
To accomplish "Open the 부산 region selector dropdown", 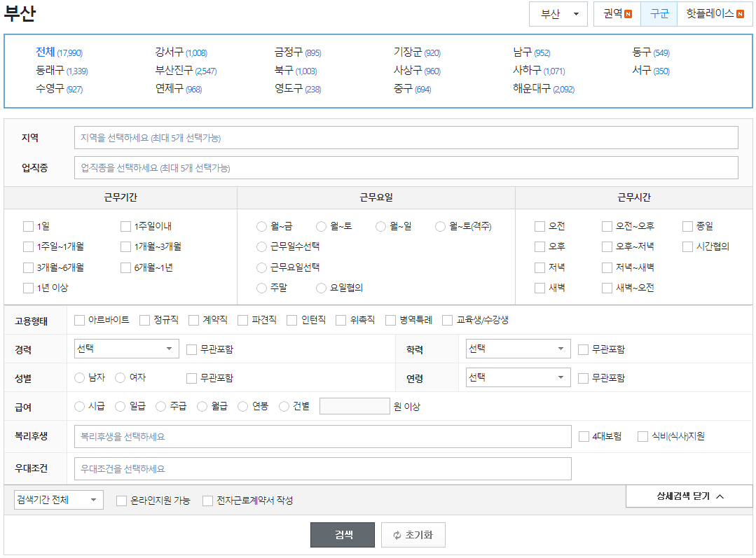I will tap(558, 14).
